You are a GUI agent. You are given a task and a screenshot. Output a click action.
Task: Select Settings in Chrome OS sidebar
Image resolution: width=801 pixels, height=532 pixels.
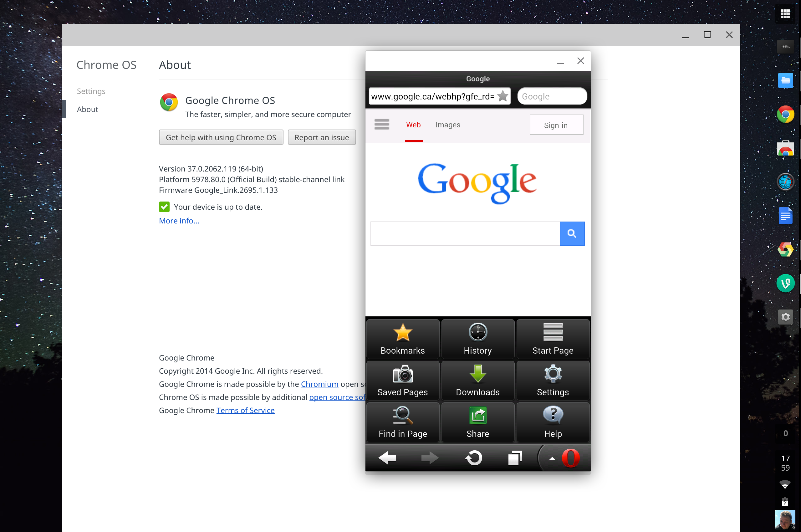click(x=91, y=91)
